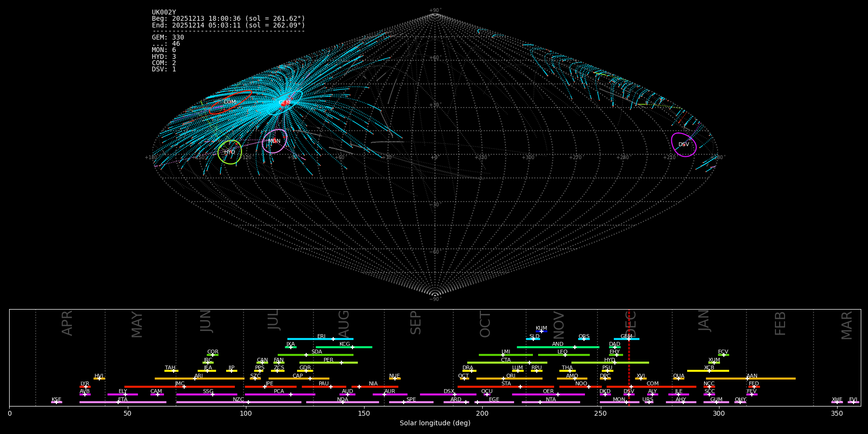
Task: Click the PCA purple bar in timeline
Action: pos(280,394)
